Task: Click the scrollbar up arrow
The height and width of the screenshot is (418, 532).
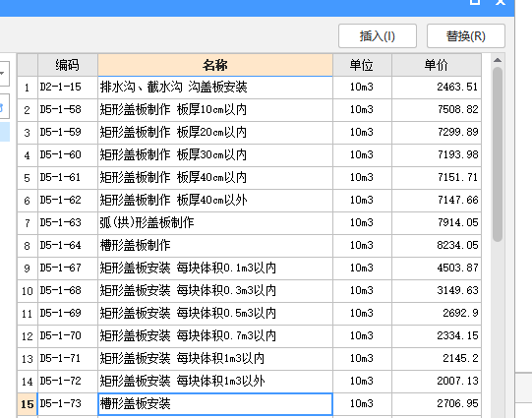Action: point(498,60)
